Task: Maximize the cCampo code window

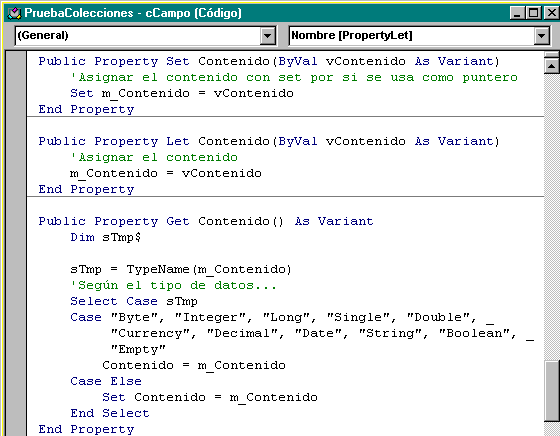Action: (x=534, y=13)
